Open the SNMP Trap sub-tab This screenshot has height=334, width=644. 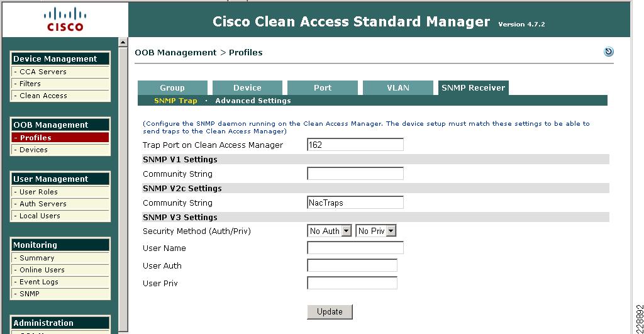point(175,101)
